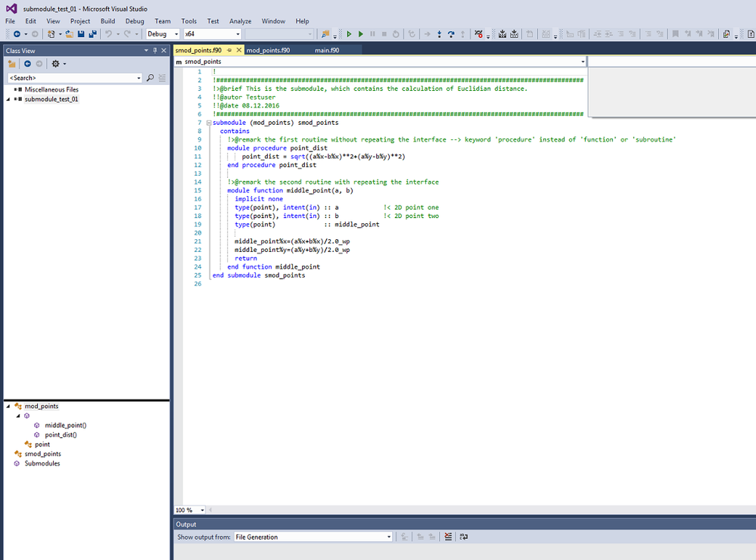The width and height of the screenshot is (756, 560).
Task: Select middle_point() in the members pane
Action: click(66, 425)
